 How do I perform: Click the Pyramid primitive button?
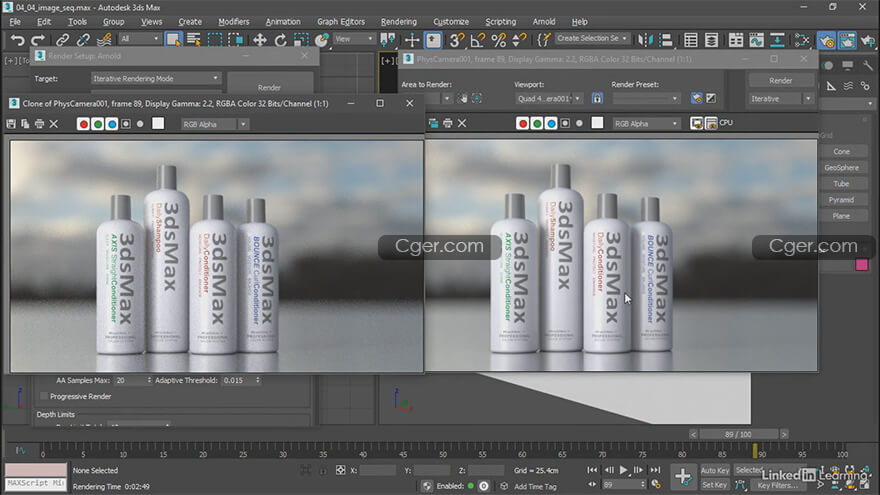pyautogui.click(x=842, y=200)
